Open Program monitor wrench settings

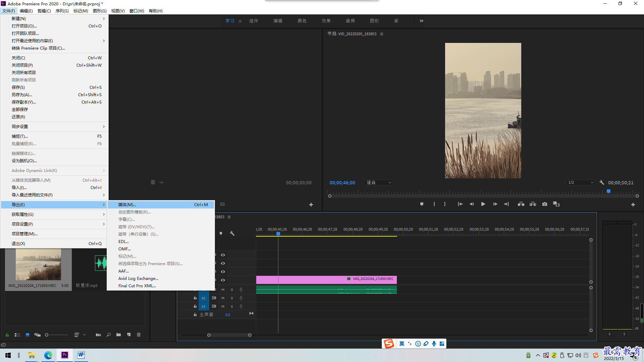[x=602, y=183]
